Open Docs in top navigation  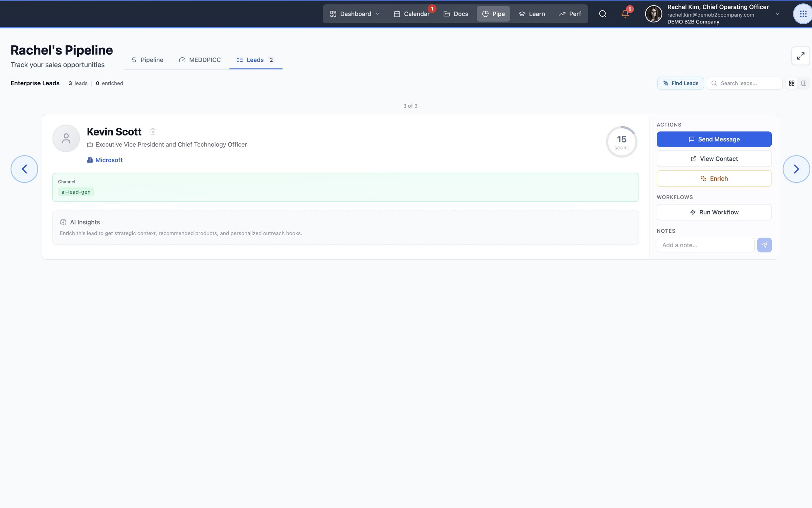coord(456,14)
